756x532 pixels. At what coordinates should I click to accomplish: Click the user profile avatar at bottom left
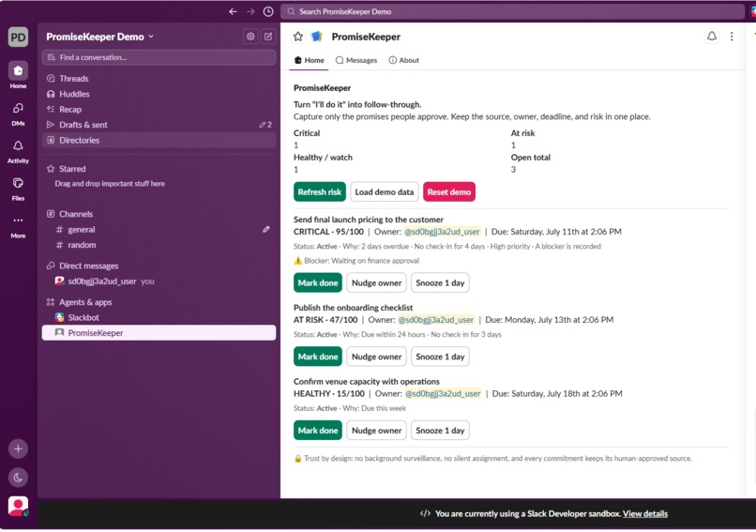18,506
